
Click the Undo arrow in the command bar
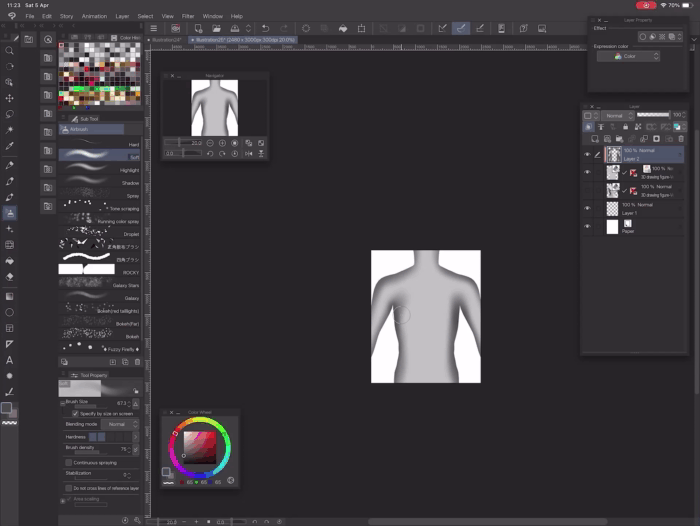click(265, 29)
